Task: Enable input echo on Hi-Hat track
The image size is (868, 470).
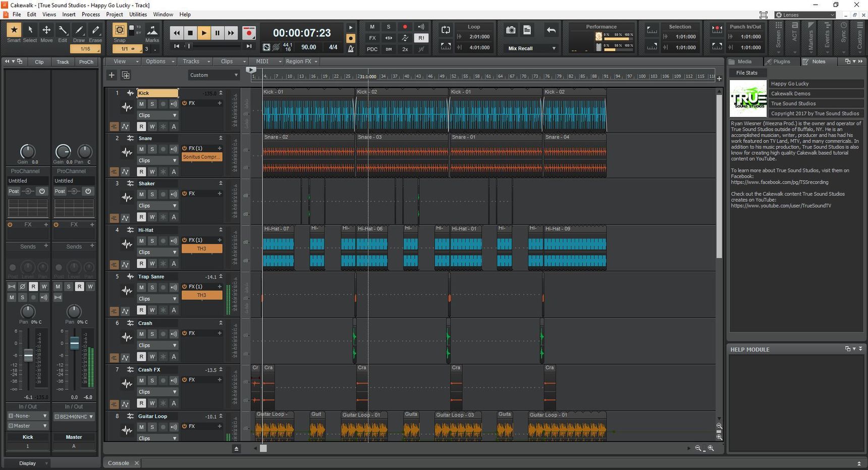Action: [174, 241]
